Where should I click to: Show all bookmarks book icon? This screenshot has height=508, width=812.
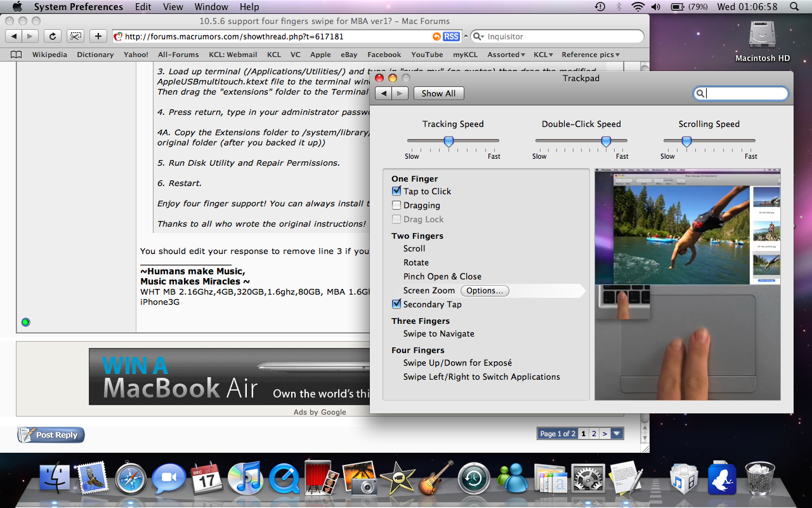click(16, 55)
